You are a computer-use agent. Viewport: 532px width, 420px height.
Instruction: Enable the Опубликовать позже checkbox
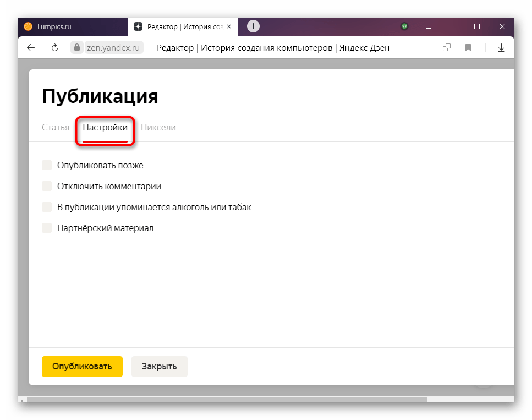point(47,165)
